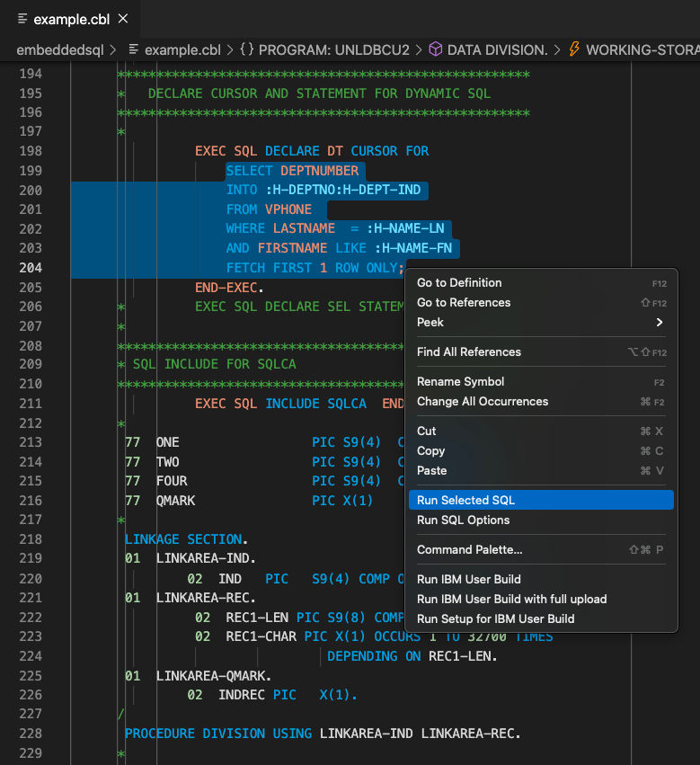Click Paste in the context menu
The image size is (700, 765).
pyautogui.click(x=432, y=470)
